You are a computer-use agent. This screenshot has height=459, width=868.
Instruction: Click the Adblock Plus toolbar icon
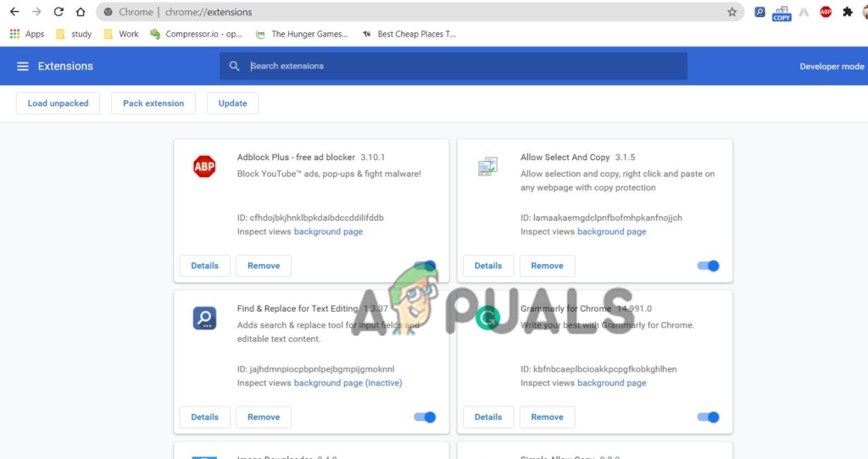point(826,12)
